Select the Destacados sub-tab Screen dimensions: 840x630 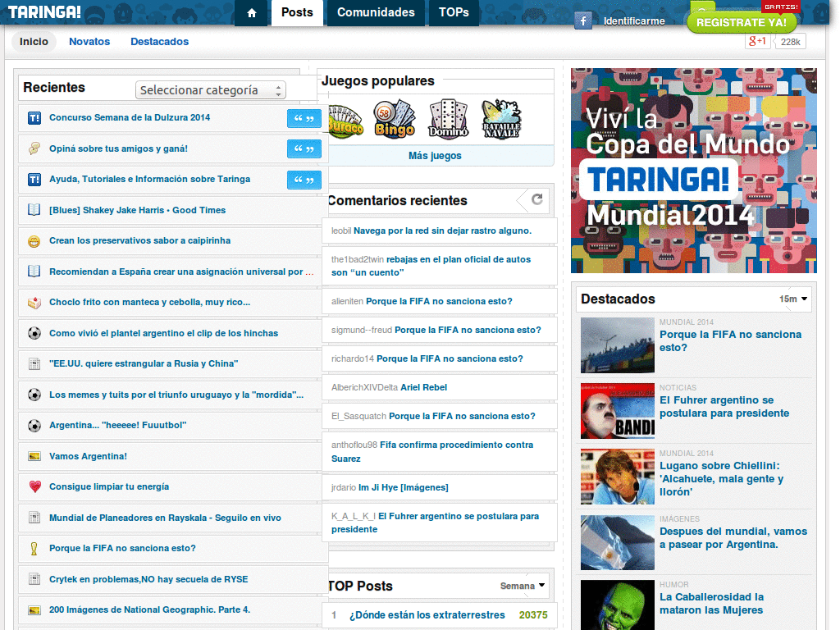point(160,42)
